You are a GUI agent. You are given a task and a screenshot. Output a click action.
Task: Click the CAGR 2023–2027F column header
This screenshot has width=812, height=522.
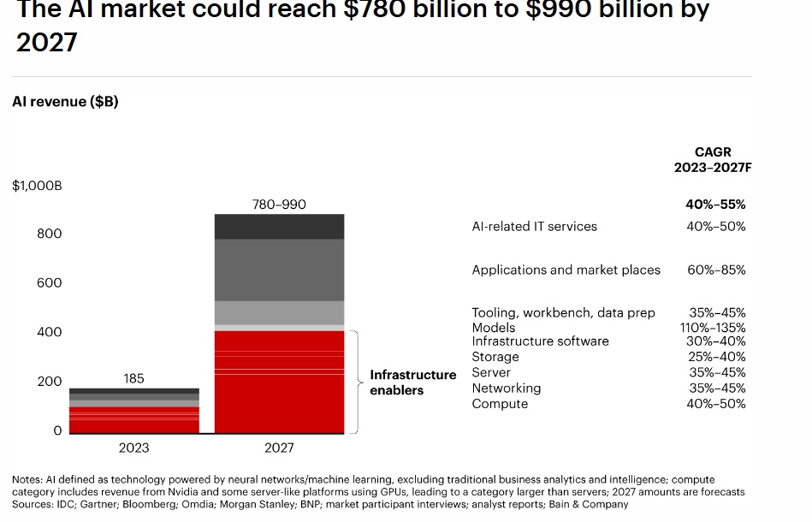(713, 159)
